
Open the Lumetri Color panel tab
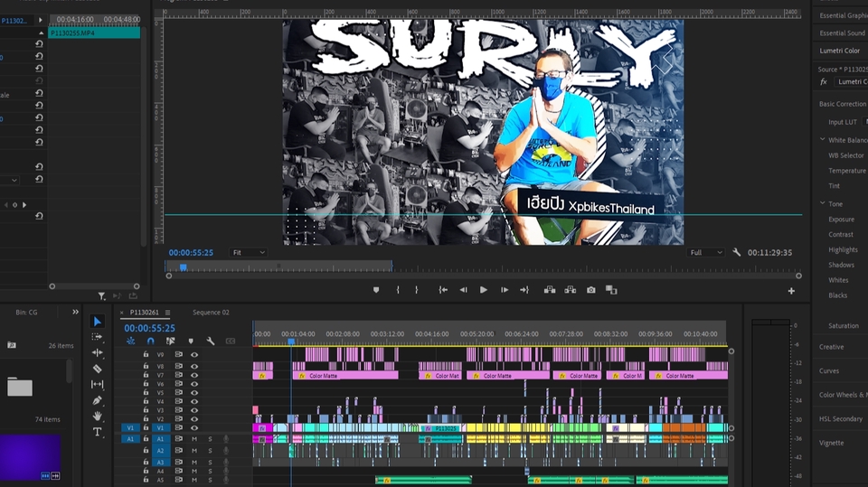pos(840,51)
